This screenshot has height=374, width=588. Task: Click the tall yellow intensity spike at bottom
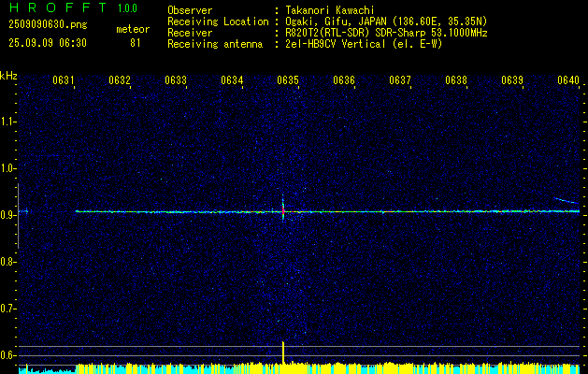coord(283,352)
